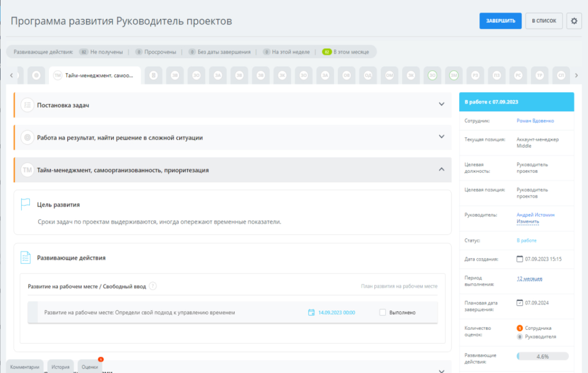Click the calendar icon beside 14.09.2023
The image size is (588, 373).
(311, 313)
